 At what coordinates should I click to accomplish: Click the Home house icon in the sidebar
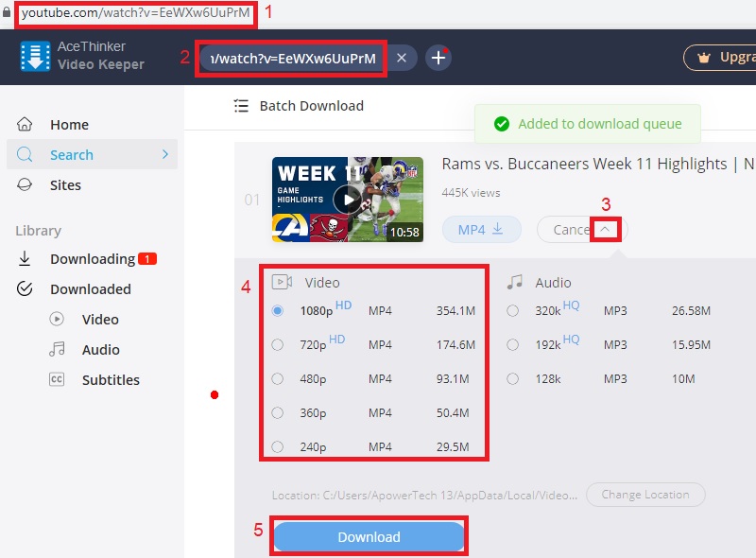coord(25,125)
